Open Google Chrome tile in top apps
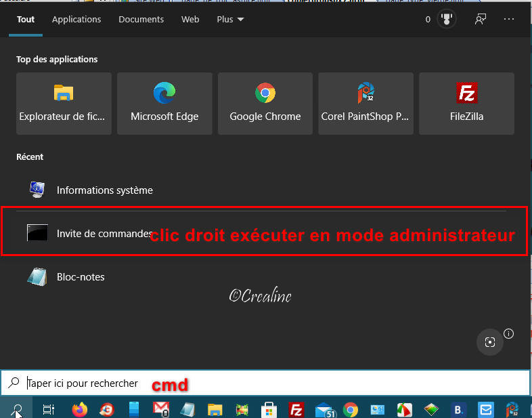532x418 pixels. tap(265, 103)
